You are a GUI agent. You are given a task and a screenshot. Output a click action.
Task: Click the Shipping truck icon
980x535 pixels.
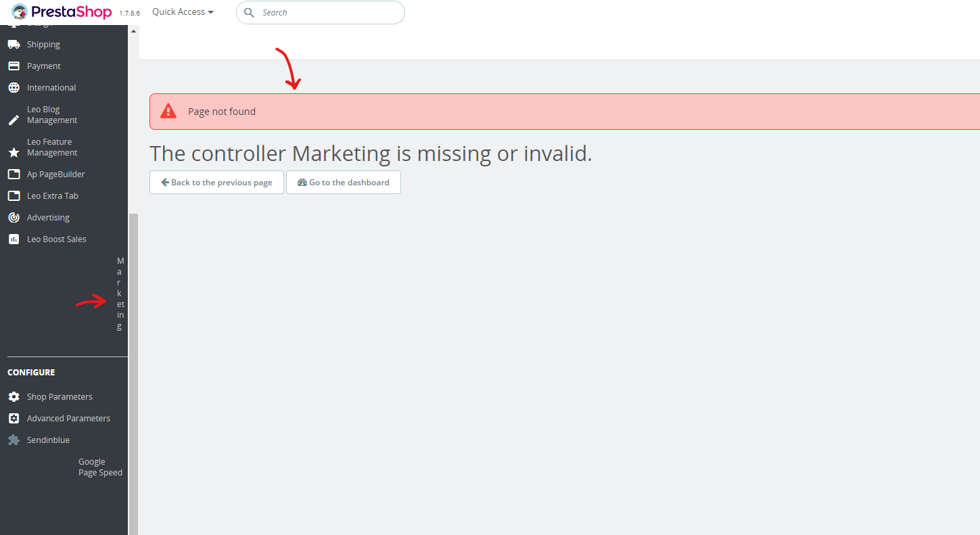click(x=14, y=45)
